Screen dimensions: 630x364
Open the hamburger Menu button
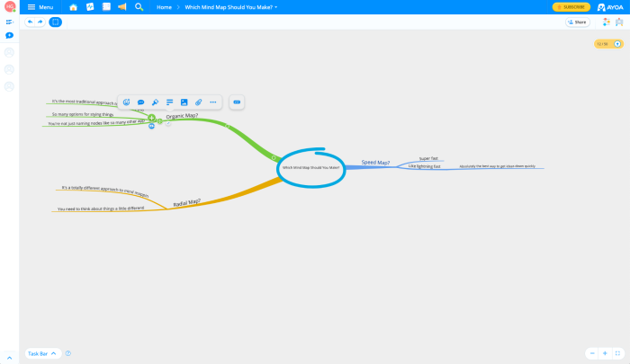click(40, 7)
